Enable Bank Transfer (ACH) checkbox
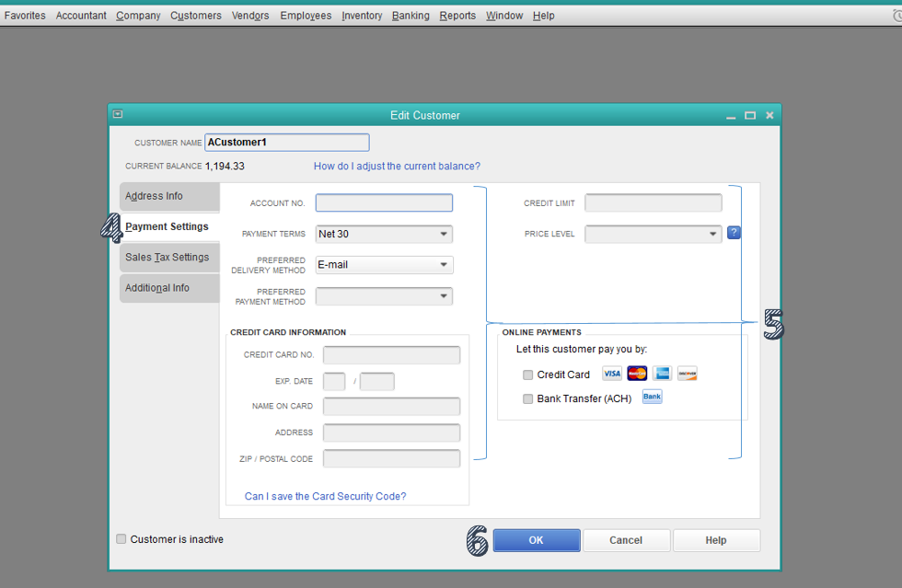The image size is (902, 588). point(527,398)
